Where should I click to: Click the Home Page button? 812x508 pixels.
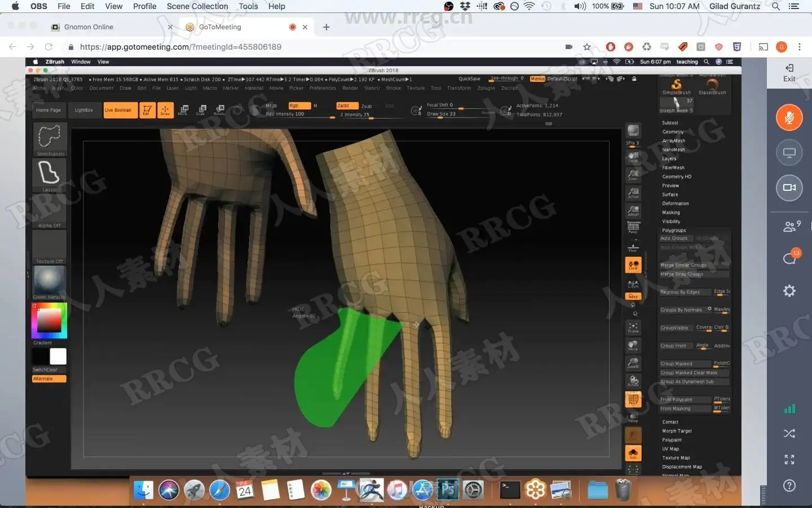pos(48,110)
